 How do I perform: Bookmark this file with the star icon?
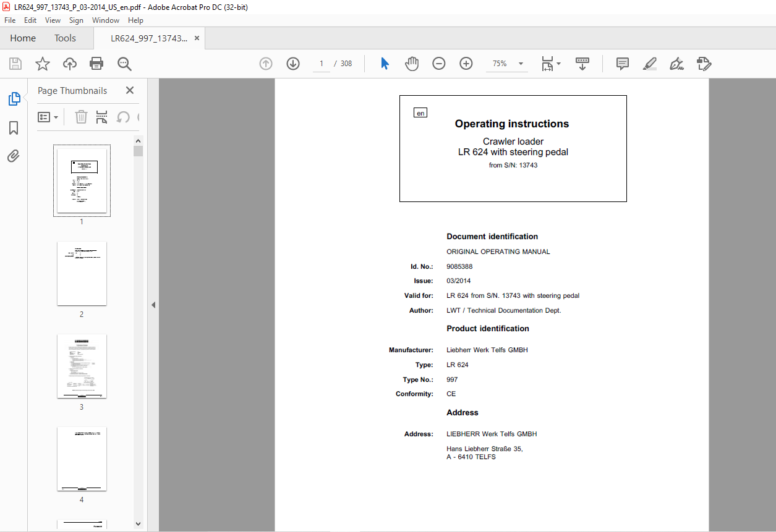coord(43,64)
